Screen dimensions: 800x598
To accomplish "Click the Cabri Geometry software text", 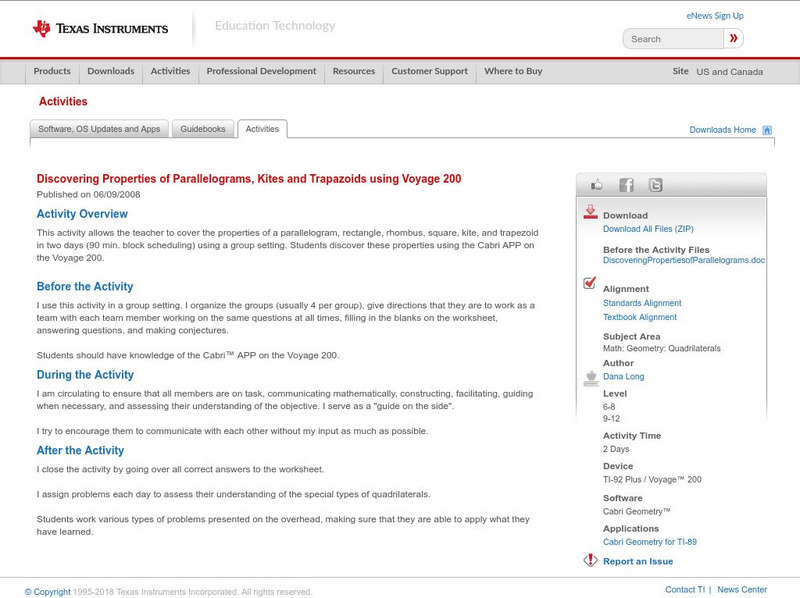I will point(637,511).
